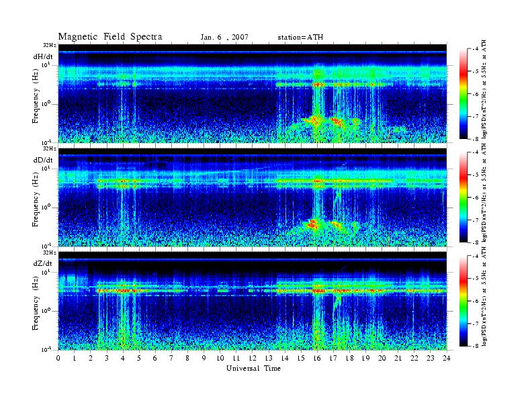The image size is (532, 411).
Task: Click hour tick label "3" on time axis
Action: pos(107,358)
